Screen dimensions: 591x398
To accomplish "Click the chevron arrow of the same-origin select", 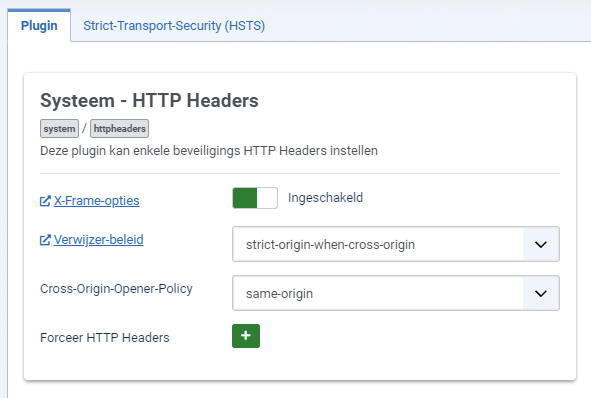I will 541,293.
